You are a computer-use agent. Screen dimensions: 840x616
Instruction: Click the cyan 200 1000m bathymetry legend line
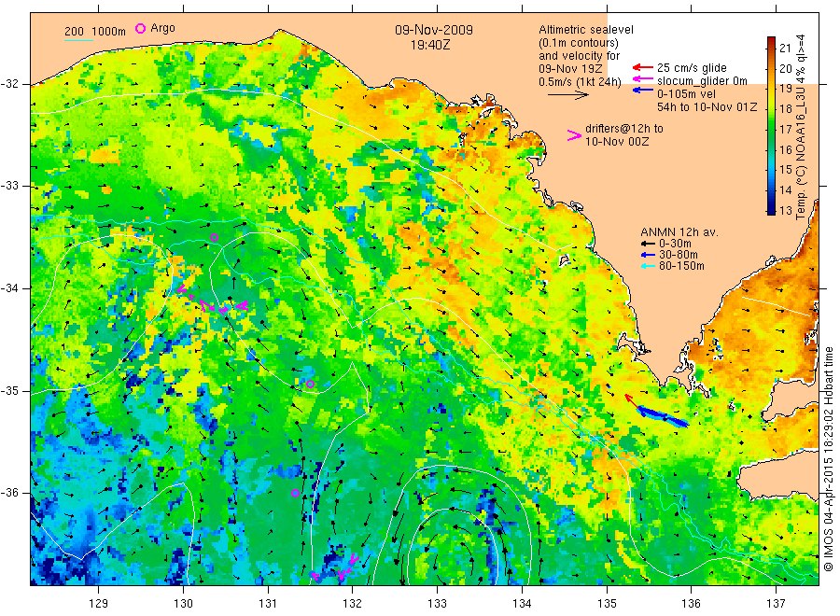[x=78, y=40]
